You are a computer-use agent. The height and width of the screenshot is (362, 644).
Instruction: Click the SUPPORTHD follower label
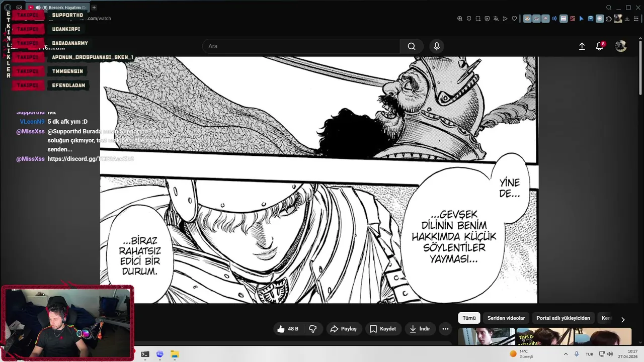[x=67, y=15]
